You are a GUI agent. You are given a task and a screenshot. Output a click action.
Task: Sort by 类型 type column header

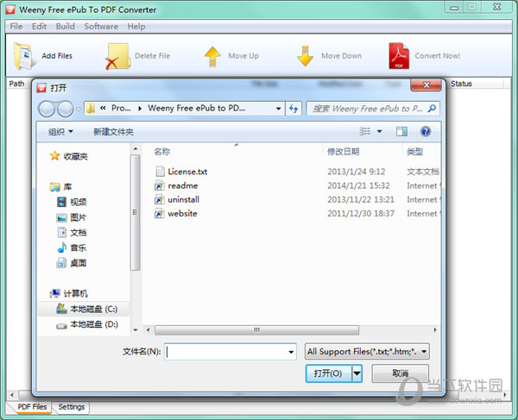coord(415,152)
